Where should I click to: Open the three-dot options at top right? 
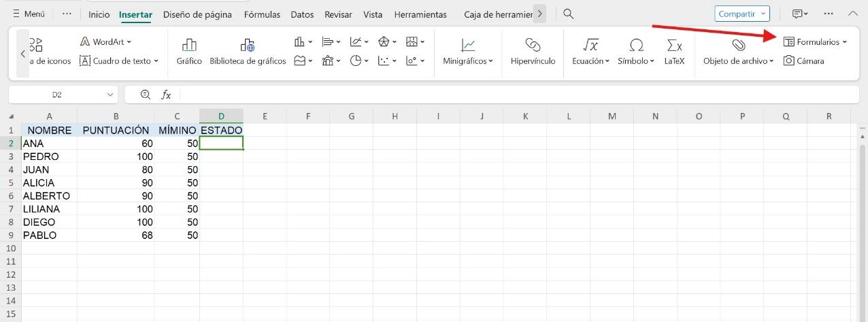tap(829, 14)
